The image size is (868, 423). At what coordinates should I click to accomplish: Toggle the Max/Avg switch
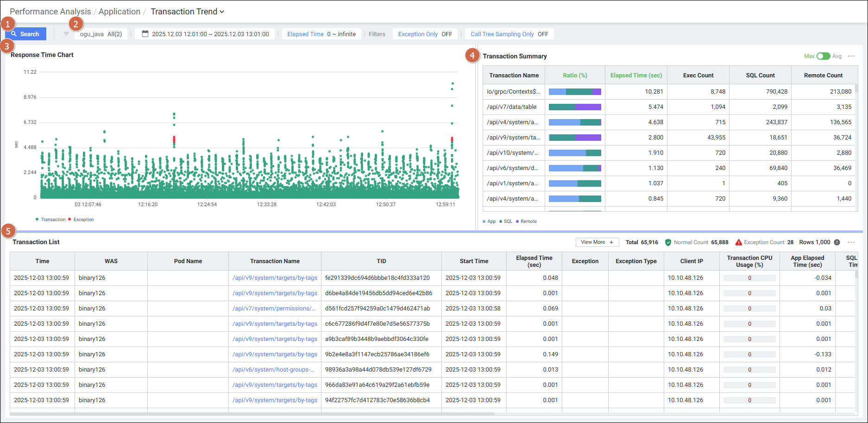click(823, 56)
